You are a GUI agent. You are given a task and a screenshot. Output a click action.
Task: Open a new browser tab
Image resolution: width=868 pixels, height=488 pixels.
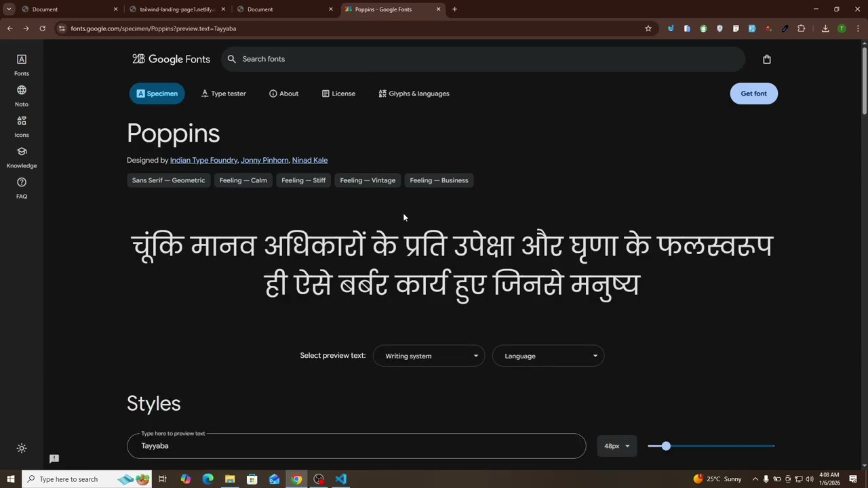454,9
